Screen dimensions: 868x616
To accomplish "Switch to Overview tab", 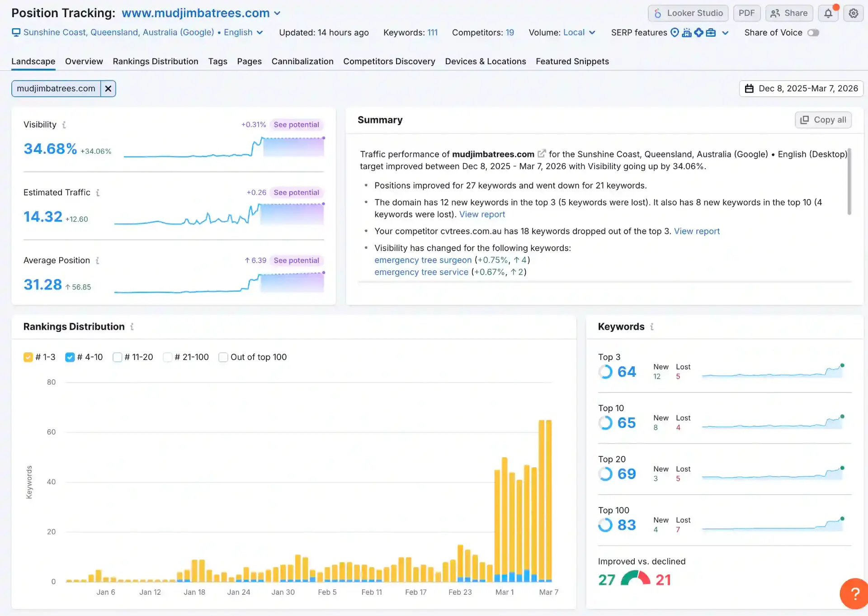I will (x=84, y=62).
